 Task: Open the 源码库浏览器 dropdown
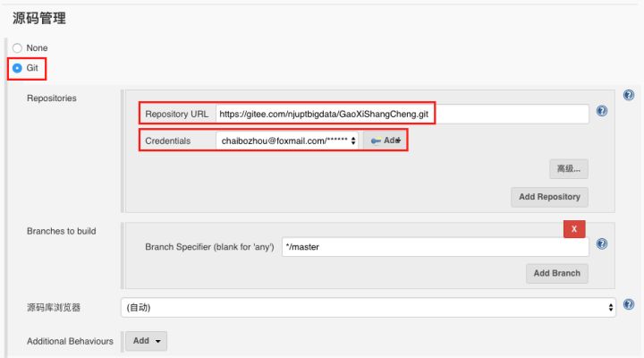(x=369, y=308)
